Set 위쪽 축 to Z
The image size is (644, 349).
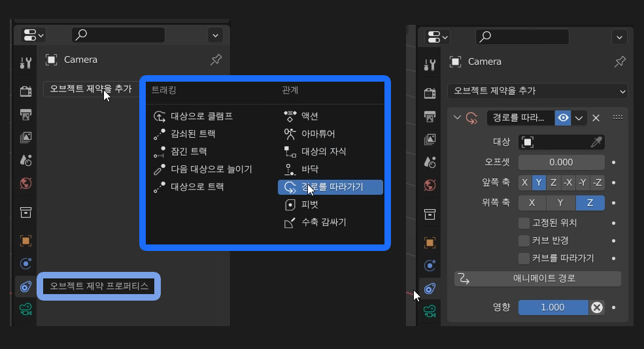coord(590,203)
